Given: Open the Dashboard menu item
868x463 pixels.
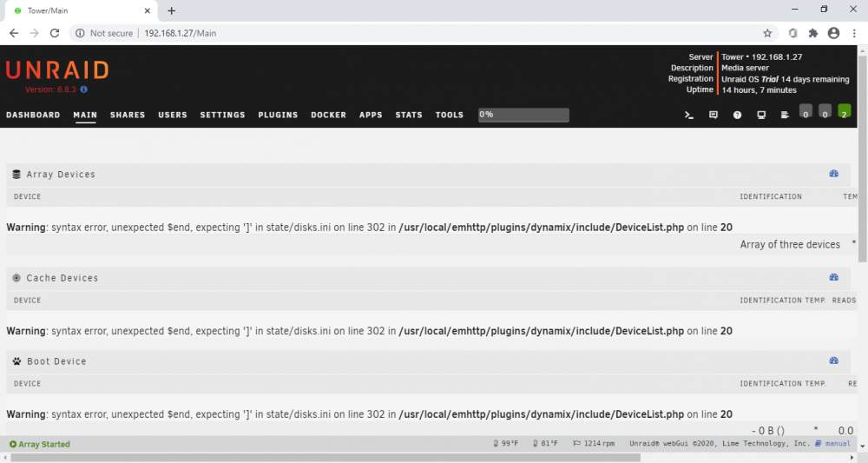Looking at the screenshot, I should [x=33, y=116].
